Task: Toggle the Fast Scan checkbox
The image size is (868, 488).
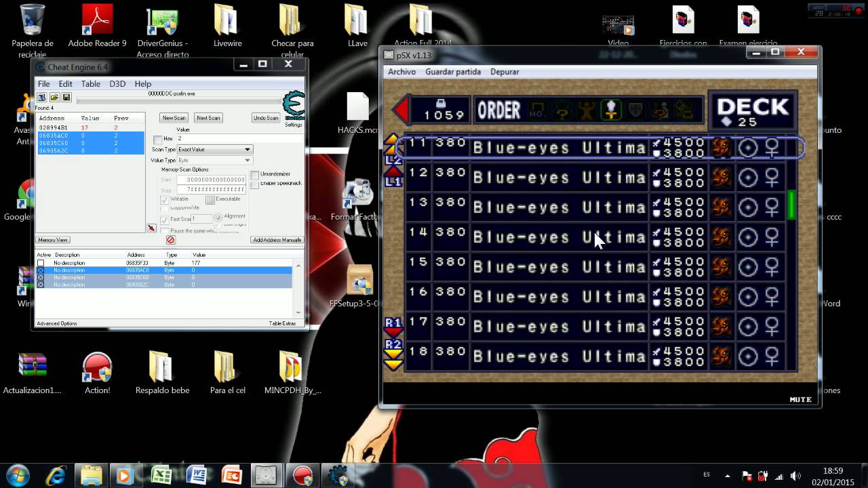Action: 164,220
